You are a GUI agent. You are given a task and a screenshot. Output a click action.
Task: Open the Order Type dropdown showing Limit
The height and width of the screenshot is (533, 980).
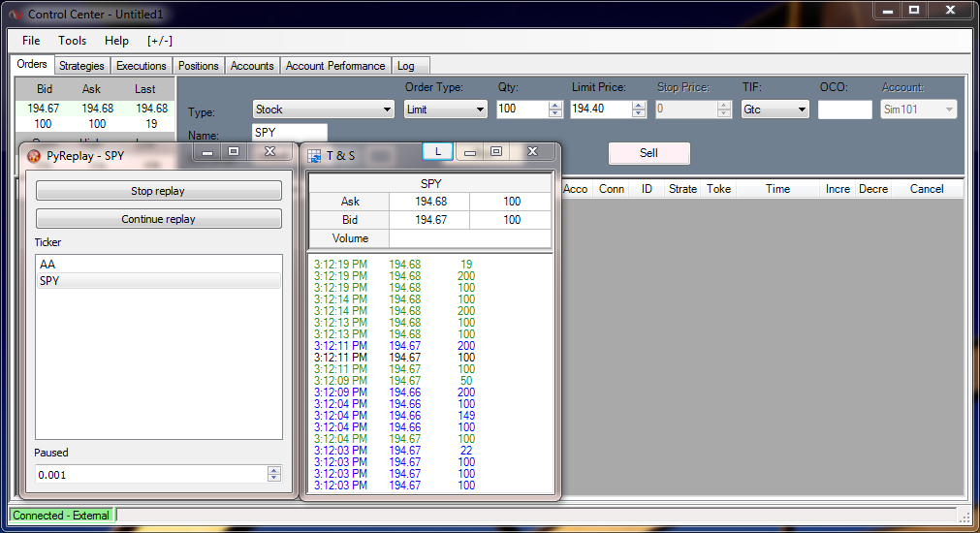[x=445, y=110]
